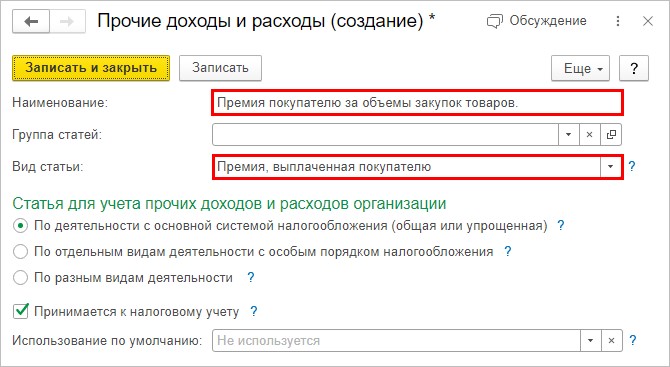Show the hint for Использование по умолчанию
This screenshot has width=670, height=367.
[x=633, y=341]
